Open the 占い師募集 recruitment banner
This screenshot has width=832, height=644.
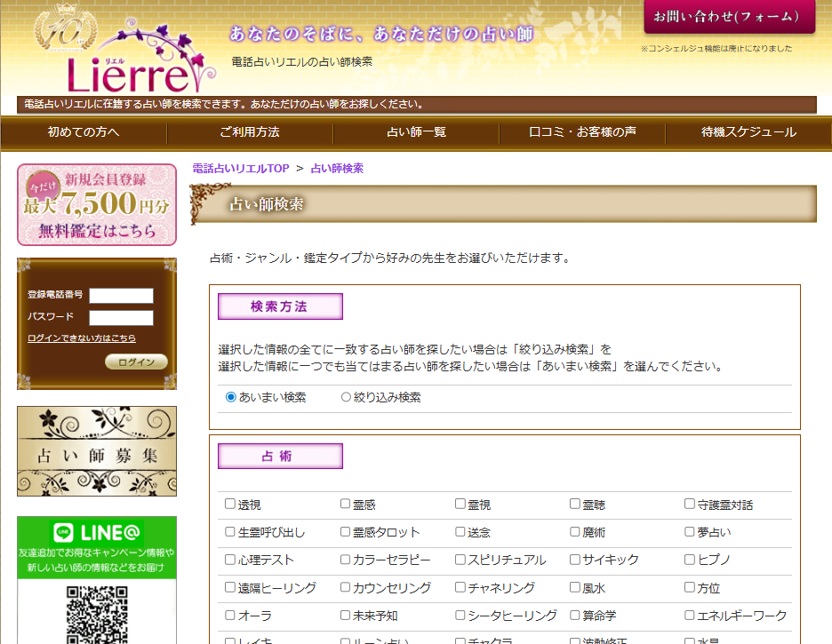point(97,451)
